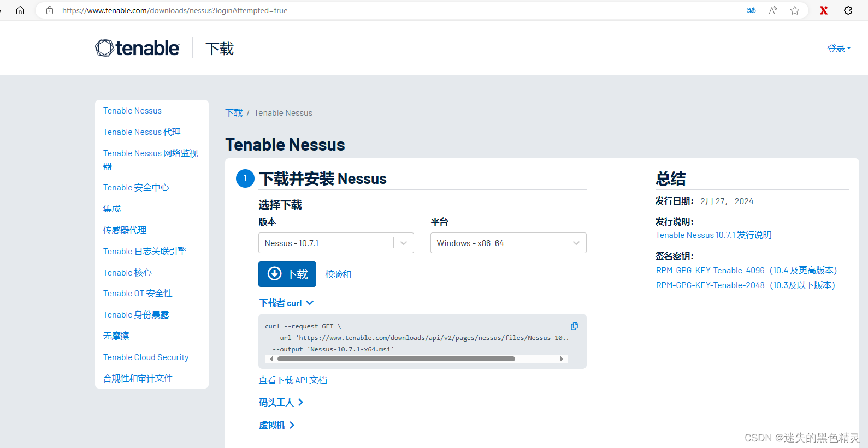Open the red X browser extension
The width and height of the screenshot is (868, 448).
point(824,10)
